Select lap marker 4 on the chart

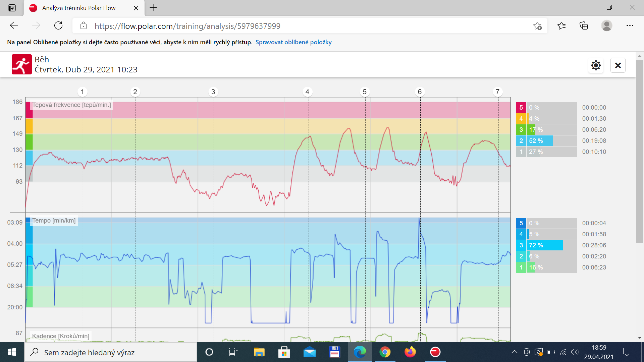[307, 92]
